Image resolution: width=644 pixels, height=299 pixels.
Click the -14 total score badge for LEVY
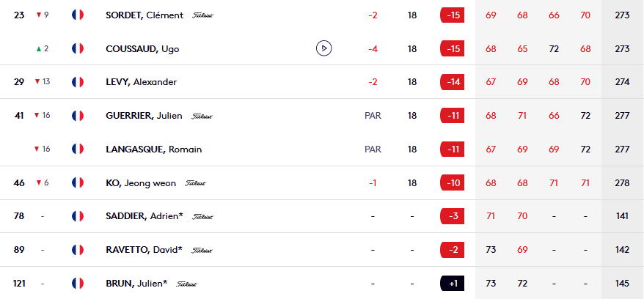click(x=452, y=81)
